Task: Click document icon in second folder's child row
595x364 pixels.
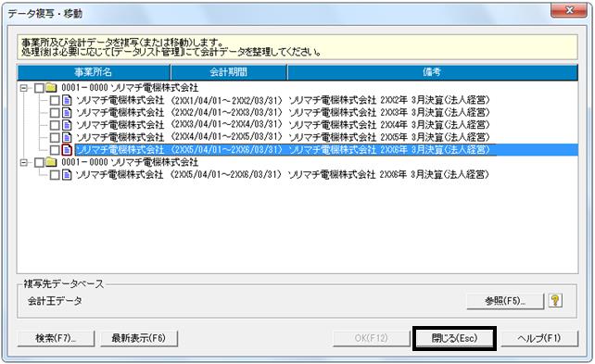Action: pos(67,175)
